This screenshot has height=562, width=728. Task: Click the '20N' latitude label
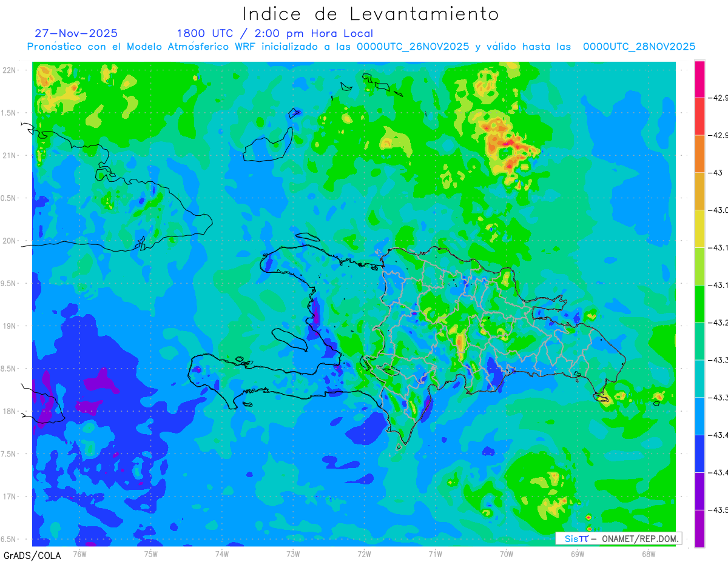click(10, 241)
